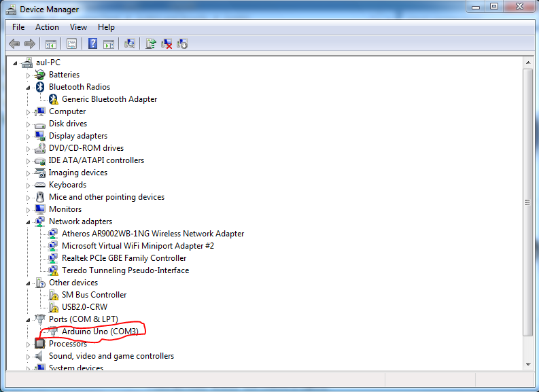The height and width of the screenshot is (392, 539).
Task: Click the Display adapters icon
Action: (40, 136)
